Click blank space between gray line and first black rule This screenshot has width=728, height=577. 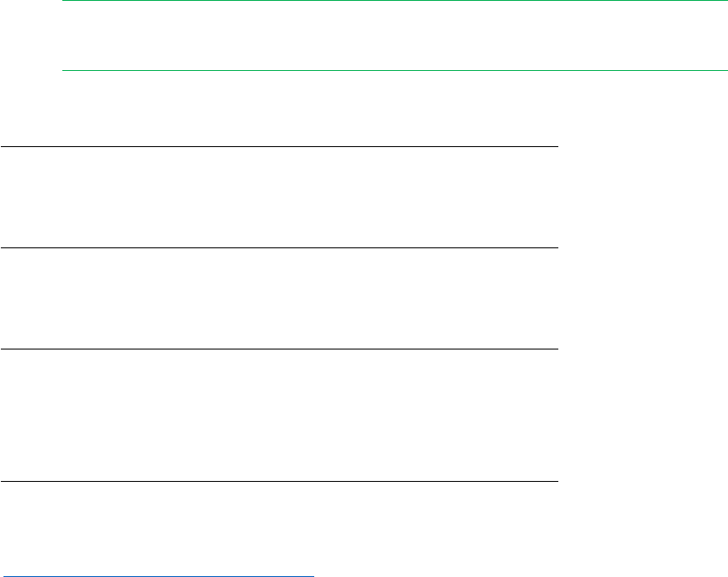click(x=279, y=108)
